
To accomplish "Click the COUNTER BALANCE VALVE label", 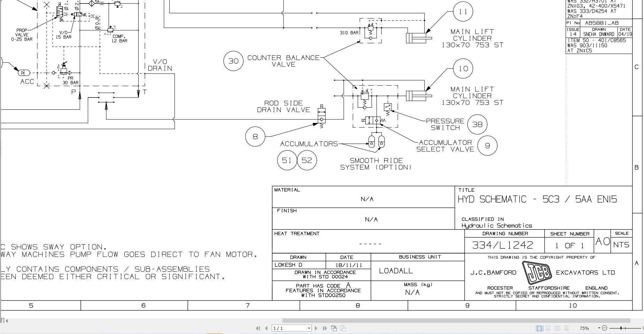I will pos(284,61).
